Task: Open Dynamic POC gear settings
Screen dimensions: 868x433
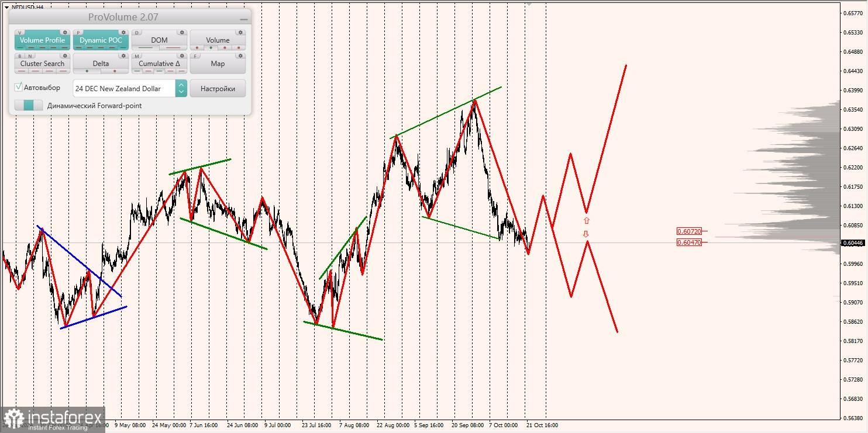Action: [x=123, y=33]
